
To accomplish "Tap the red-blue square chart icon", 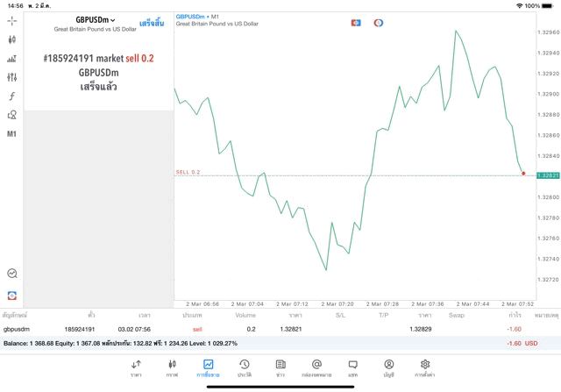I will [356, 22].
